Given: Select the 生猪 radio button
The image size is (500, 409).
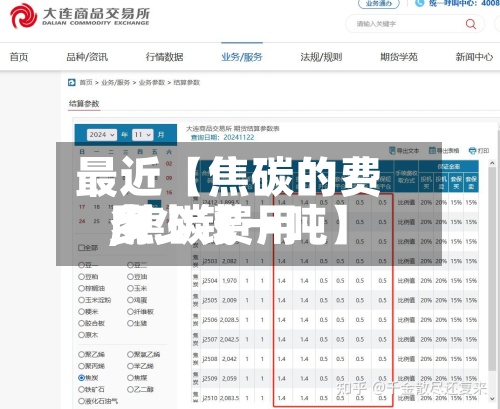Looking at the screenshot, I should (130, 323).
